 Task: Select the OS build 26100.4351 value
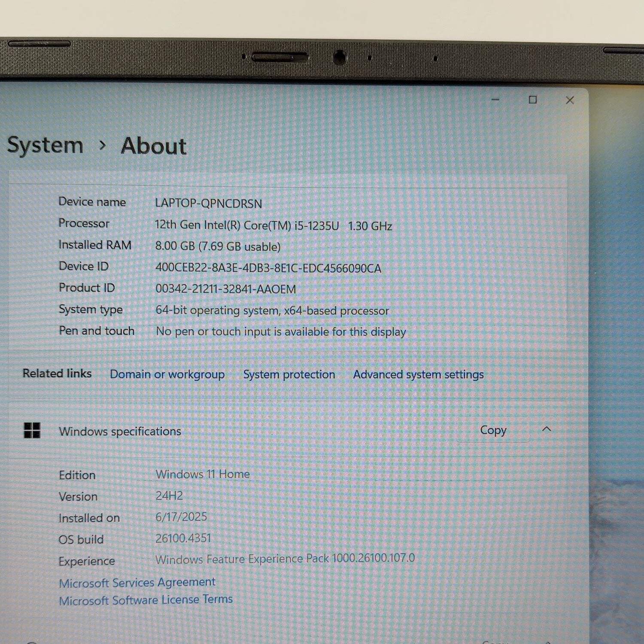183,538
